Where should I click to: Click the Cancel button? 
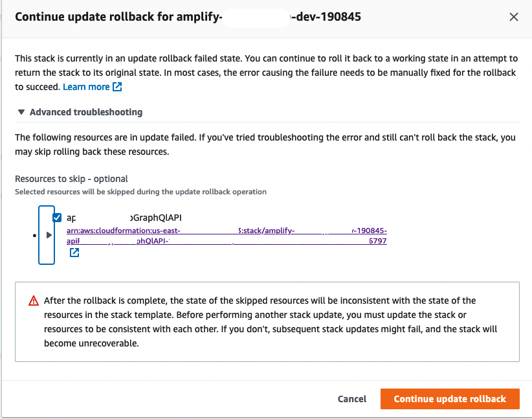click(351, 399)
